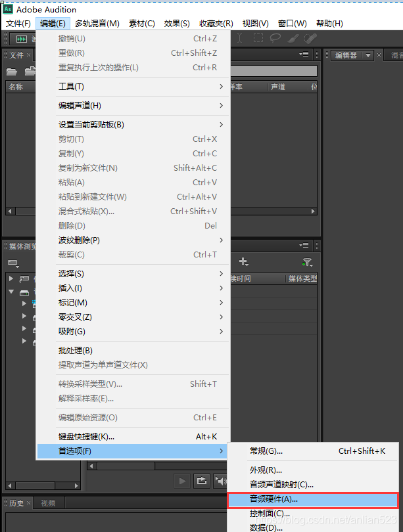Open the Editor panel dropdown arrow

(368, 55)
